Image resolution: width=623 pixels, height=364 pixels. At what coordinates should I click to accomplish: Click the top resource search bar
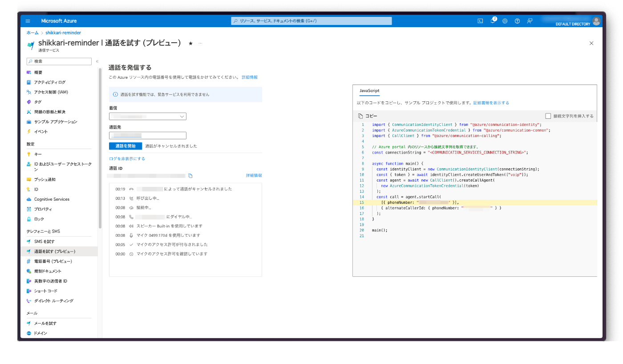click(x=311, y=21)
